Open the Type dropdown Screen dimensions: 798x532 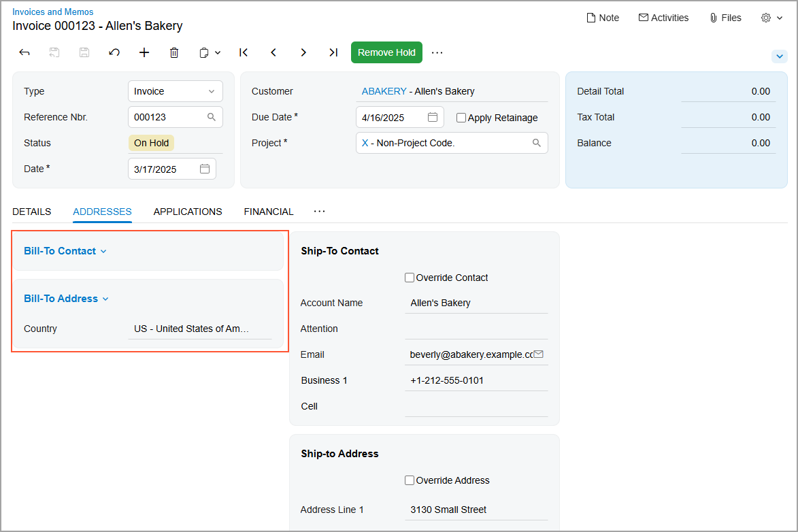point(176,91)
